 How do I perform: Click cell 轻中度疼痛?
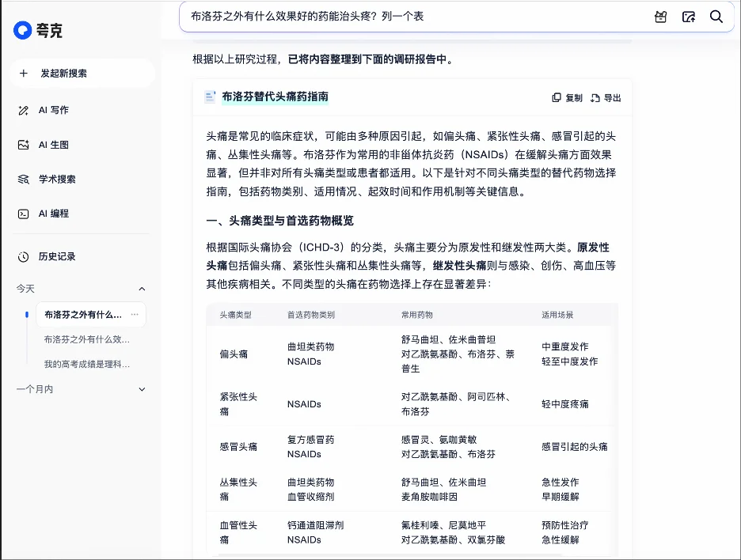(565, 404)
